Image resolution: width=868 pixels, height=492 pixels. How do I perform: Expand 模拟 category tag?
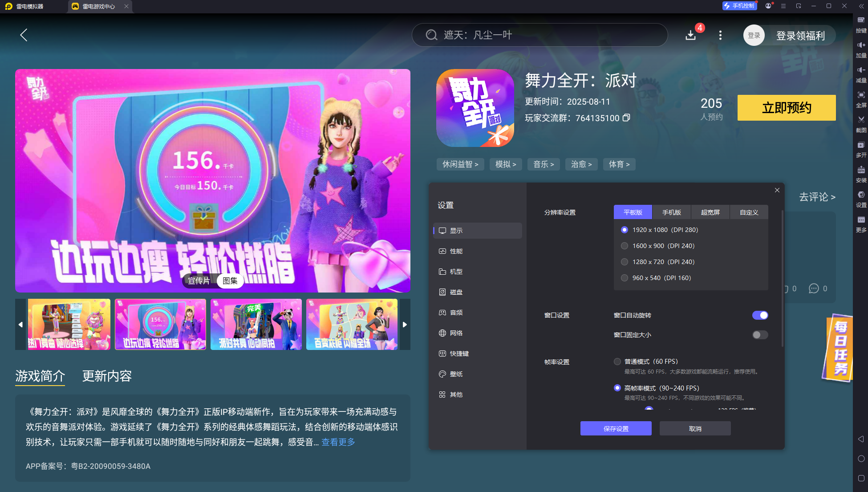click(x=506, y=164)
